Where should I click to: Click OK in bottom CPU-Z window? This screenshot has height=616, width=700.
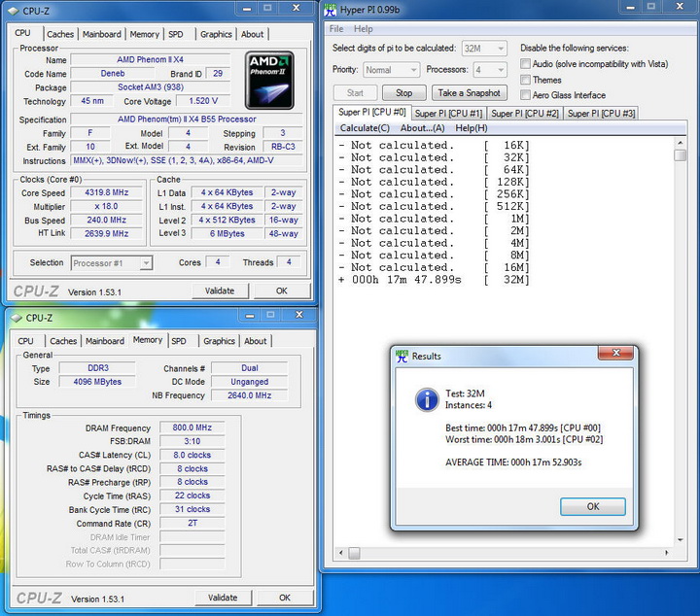(x=285, y=598)
